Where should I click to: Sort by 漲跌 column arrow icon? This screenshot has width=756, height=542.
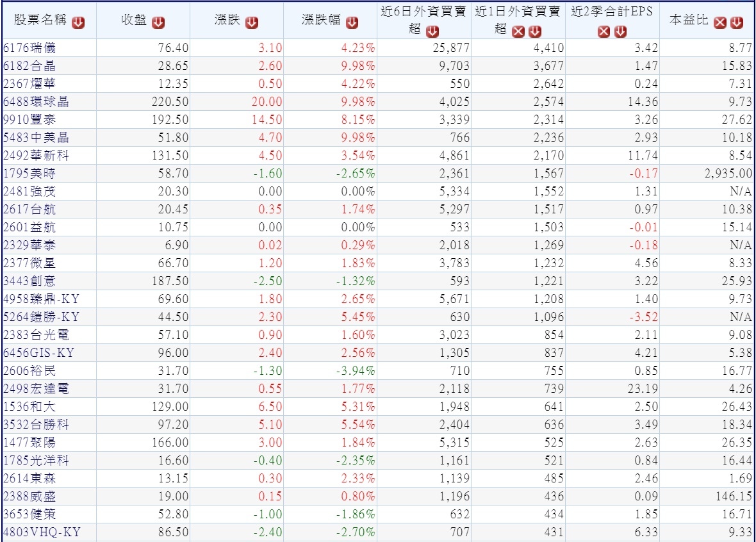point(252,22)
